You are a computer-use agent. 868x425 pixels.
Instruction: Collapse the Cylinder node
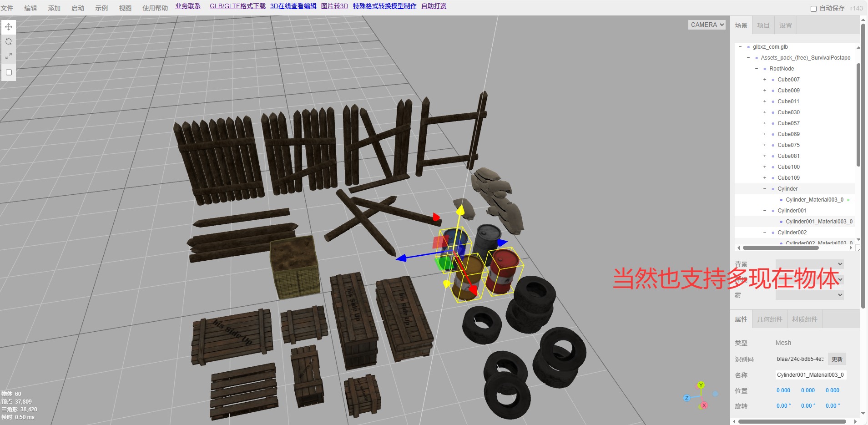tap(765, 189)
